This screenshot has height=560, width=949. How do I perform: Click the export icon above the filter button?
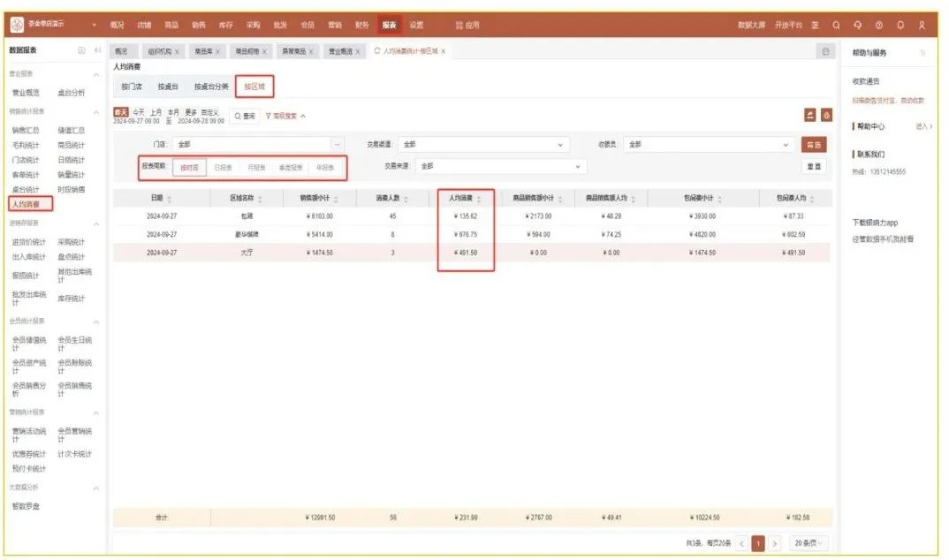(809, 116)
